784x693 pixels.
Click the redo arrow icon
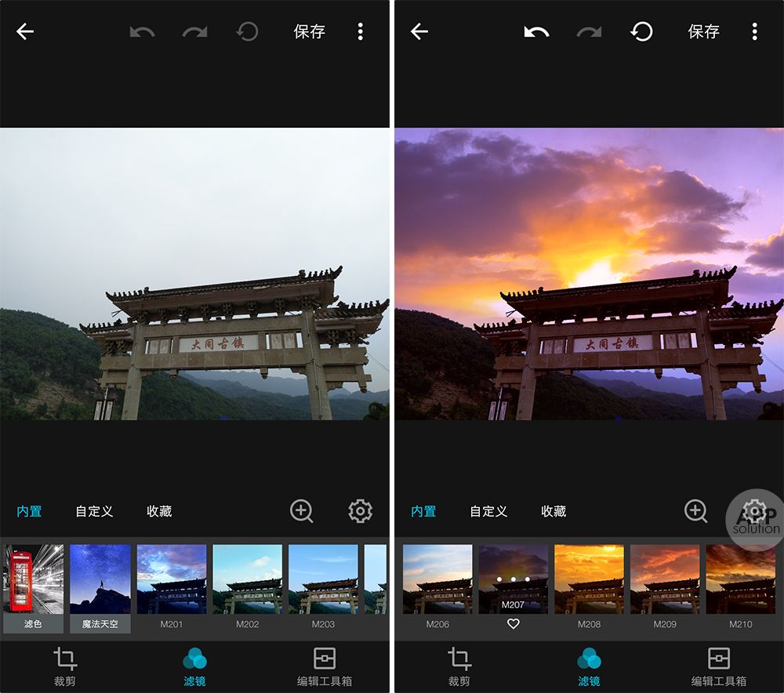coord(194,31)
